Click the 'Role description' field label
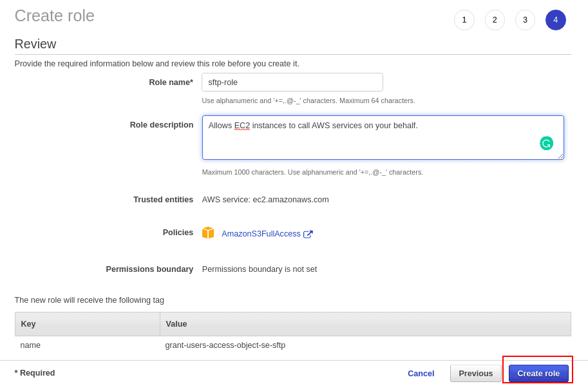The image size is (588, 384). 162,125
